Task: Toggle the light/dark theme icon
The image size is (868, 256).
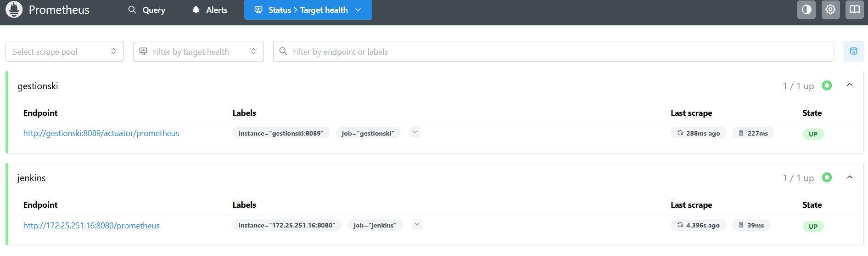Action: (x=806, y=10)
